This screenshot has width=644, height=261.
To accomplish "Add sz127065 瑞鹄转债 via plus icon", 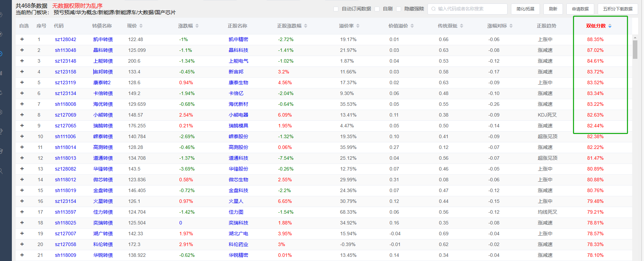I will 22,126.
